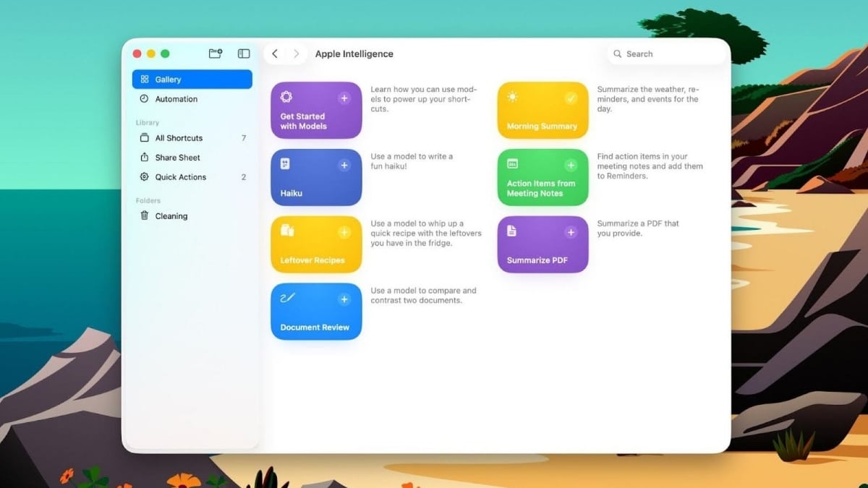Open Quick Actions in Library
868x488 pixels.
pos(192,177)
